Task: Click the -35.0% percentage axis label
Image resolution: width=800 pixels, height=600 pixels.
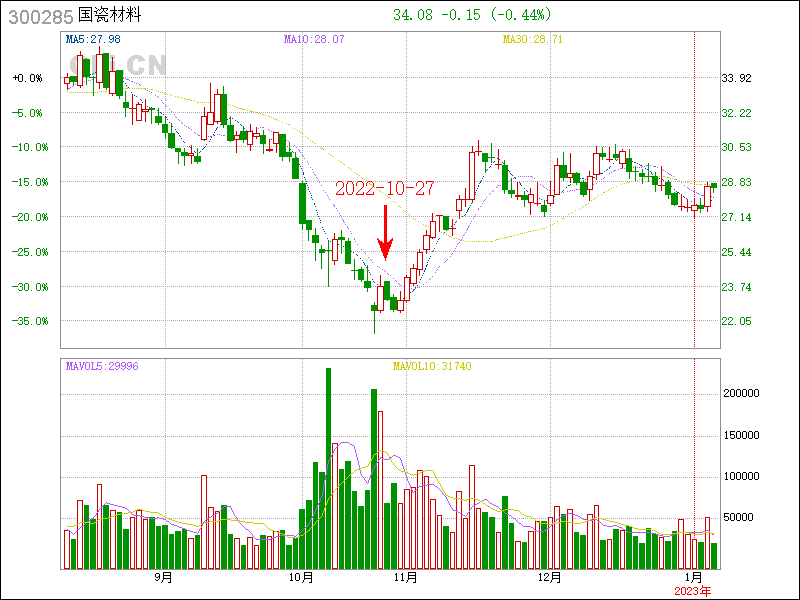Action: [27, 321]
